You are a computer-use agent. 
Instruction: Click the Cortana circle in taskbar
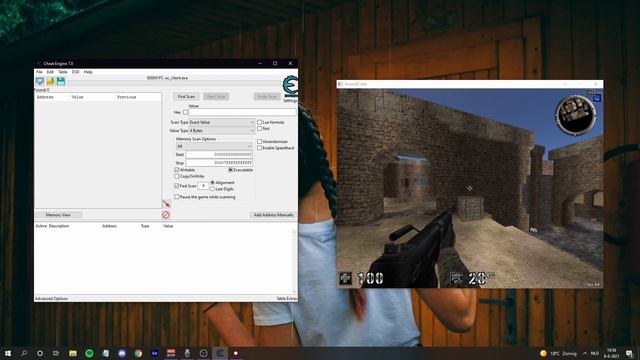(40, 353)
